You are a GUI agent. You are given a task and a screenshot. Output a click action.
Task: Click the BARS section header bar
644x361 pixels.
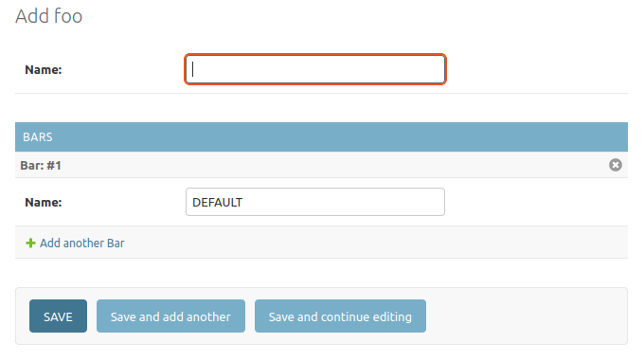point(321,136)
